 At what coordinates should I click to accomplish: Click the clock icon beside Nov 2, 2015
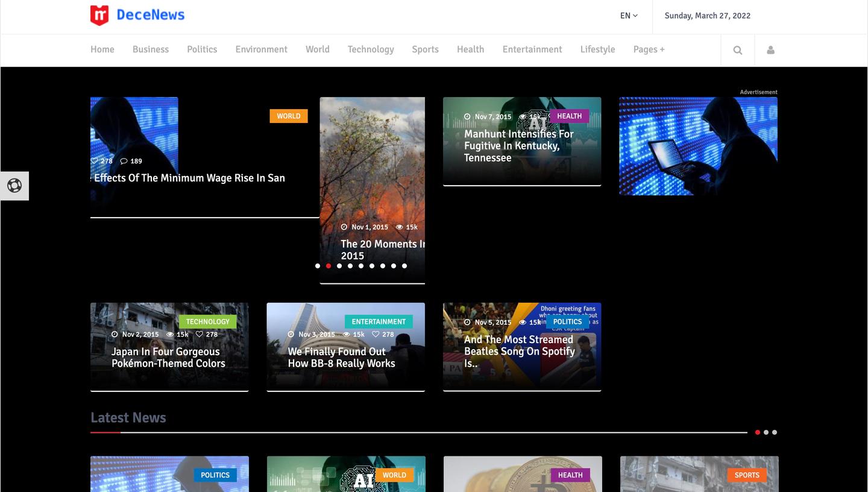115,335
